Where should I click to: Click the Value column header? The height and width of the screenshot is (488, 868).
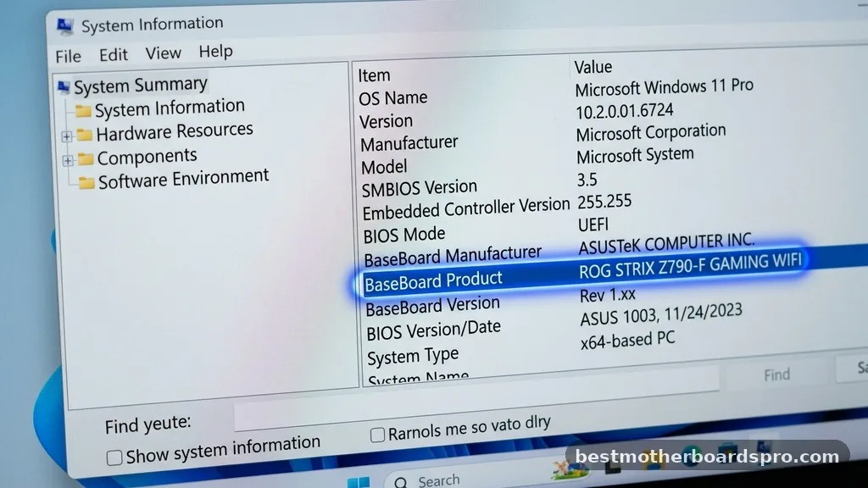593,67
